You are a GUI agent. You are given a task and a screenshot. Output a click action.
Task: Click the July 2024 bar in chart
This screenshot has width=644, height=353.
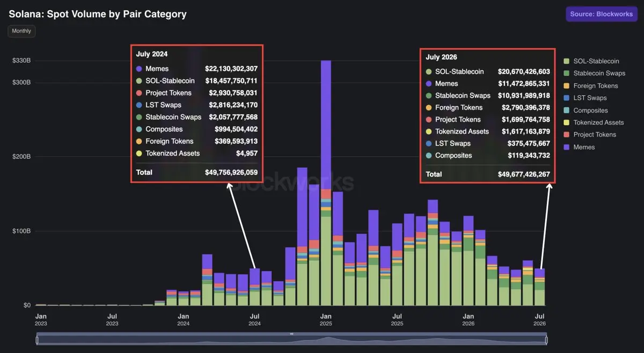point(254,287)
